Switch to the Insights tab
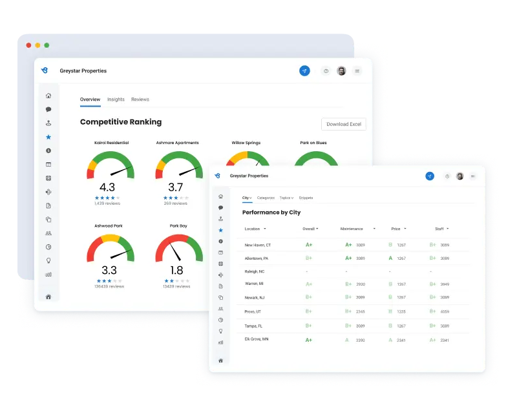517x420 pixels. (x=116, y=100)
